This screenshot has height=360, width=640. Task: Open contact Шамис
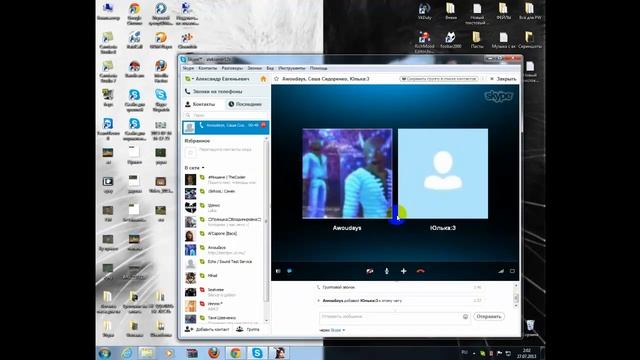224,207
